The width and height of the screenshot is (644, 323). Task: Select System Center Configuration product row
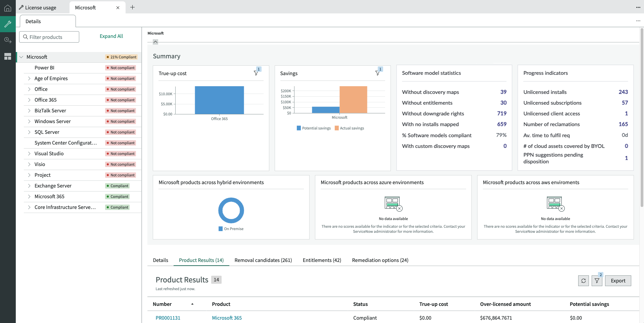coord(83,143)
